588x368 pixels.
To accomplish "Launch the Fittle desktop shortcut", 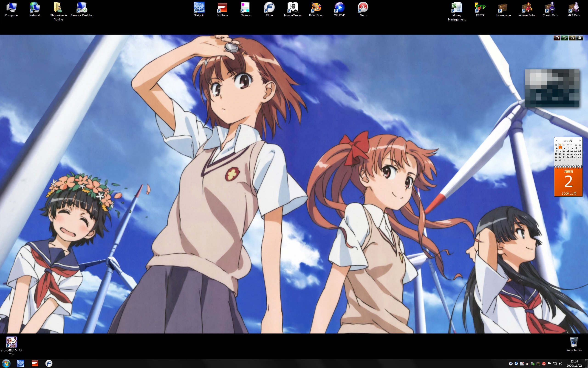I will point(269,10).
